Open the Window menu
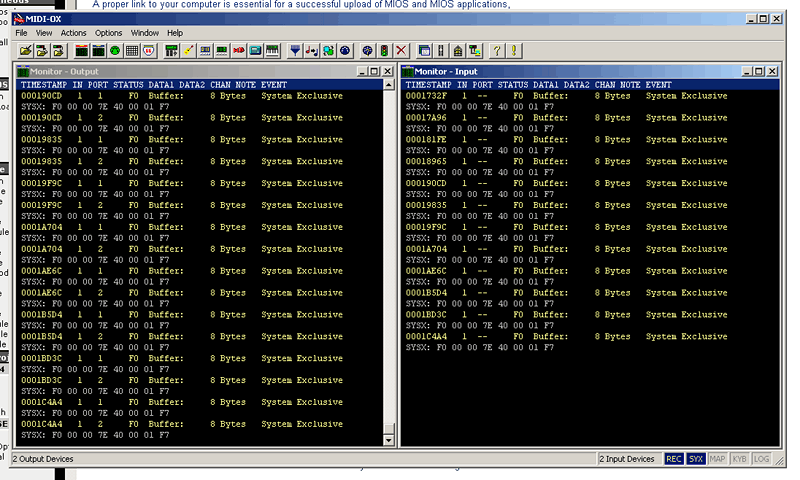 [x=145, y=33]
